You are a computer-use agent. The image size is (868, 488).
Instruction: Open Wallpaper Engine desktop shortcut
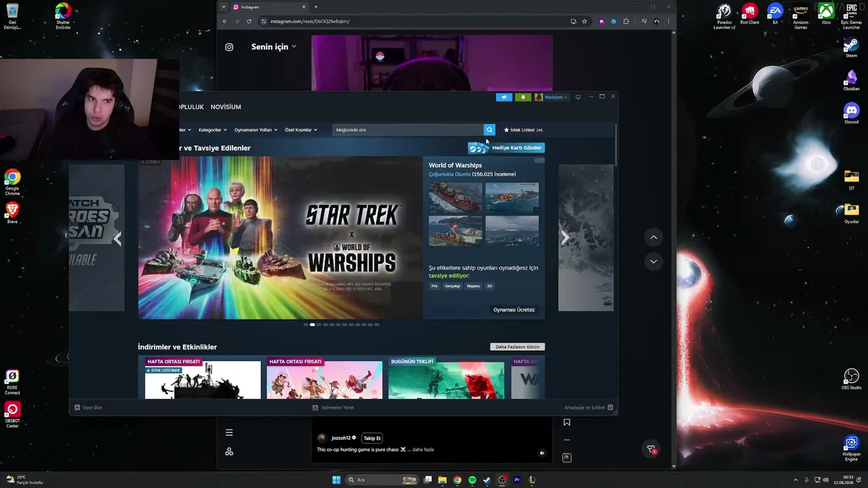click(851, 447)
